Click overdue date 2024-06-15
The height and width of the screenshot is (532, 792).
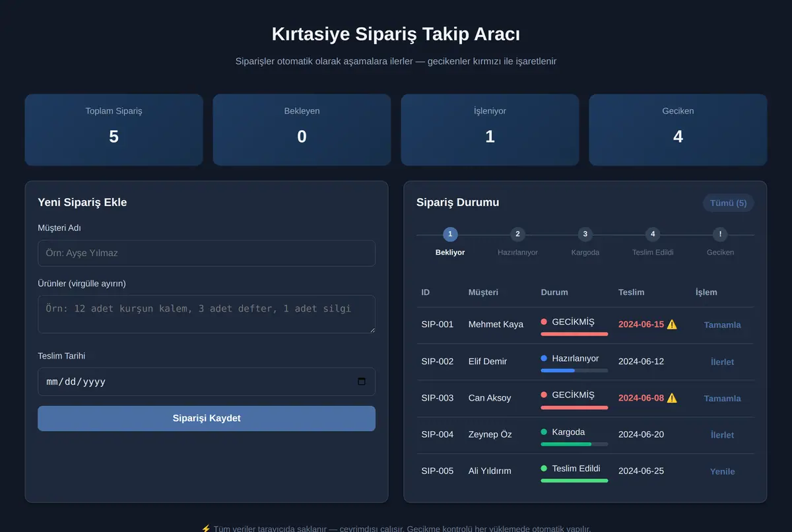click(641, 324)
